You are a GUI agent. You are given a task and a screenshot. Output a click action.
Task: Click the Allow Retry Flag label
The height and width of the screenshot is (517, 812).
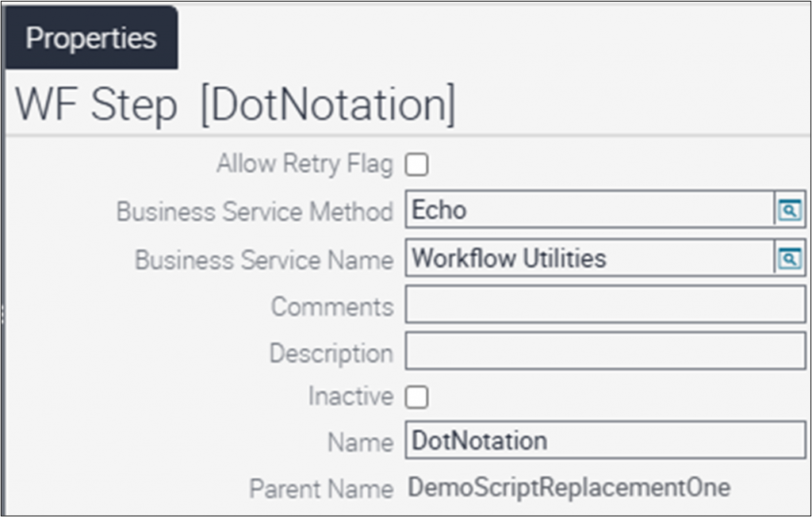[304, 165]
